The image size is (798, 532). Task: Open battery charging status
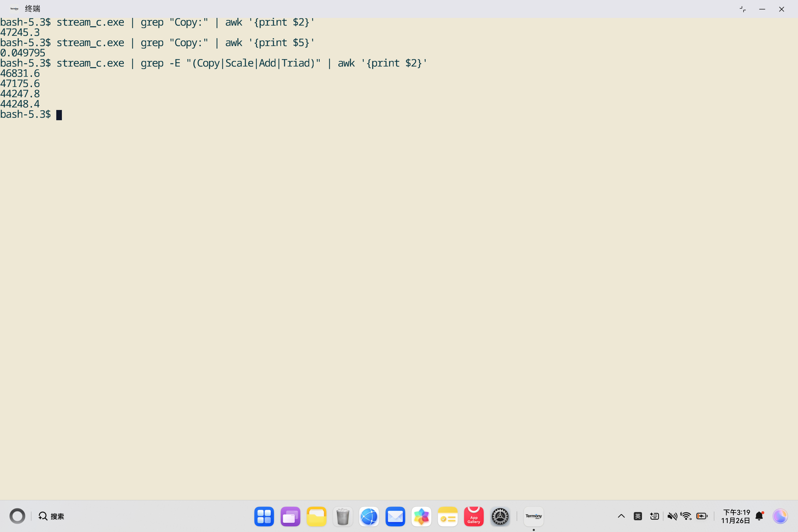[702, 516]
